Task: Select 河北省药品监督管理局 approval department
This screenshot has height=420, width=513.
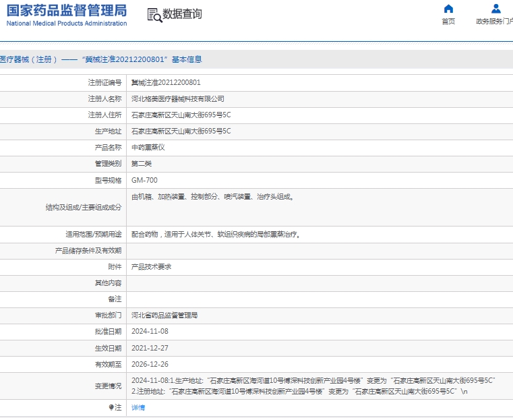Action: [164, 316]
